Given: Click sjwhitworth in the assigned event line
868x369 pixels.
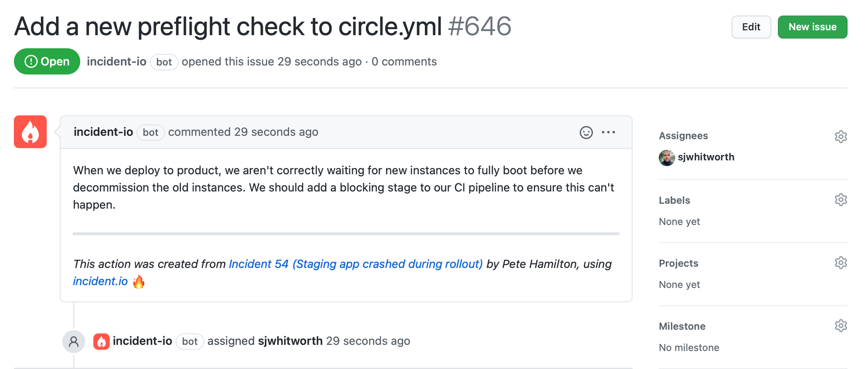Looking at the screenshot, I should click(x=290, y=341).
